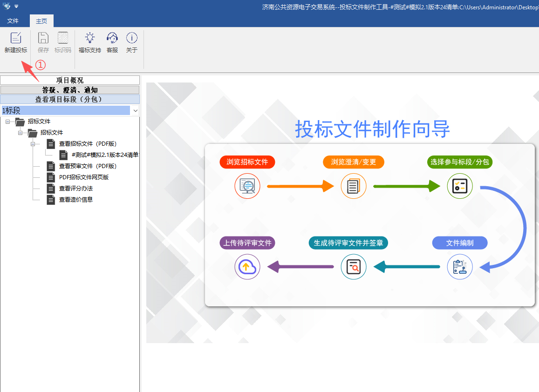Open 答疑、澄清、通知 section
This screenshot has height=392, width=539.
tap(70, 90)
